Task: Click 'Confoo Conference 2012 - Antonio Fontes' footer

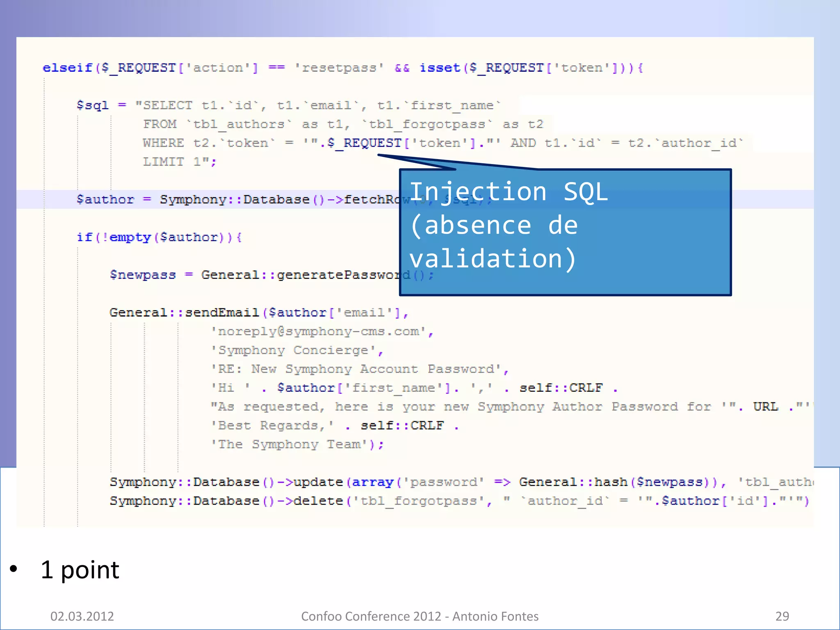Action: click(420, 616)
